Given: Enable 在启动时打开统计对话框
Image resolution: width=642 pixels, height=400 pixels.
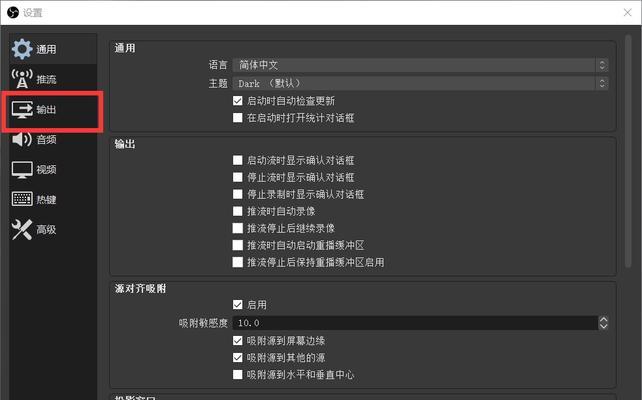Looking at the screenshot, I should 237,118.
